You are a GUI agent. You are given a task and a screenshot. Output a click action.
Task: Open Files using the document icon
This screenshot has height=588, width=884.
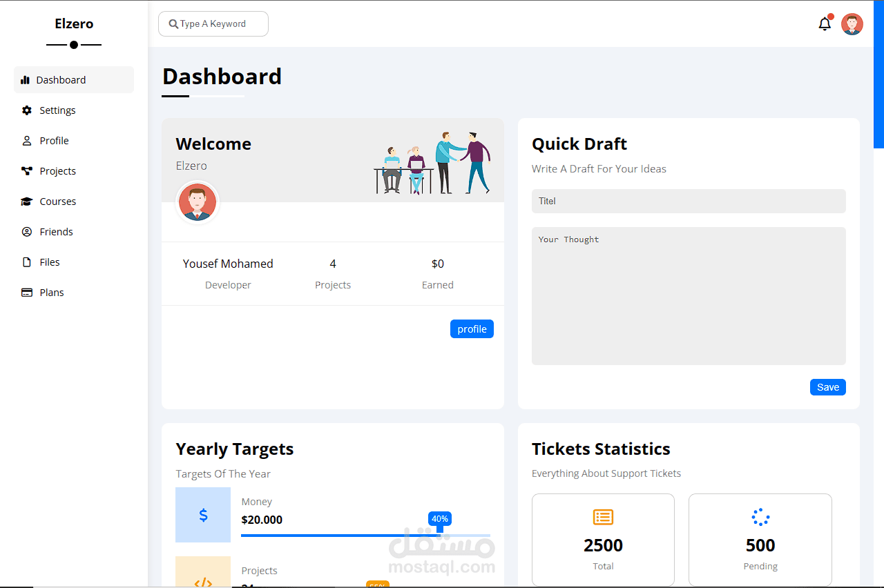pos(26,262)
